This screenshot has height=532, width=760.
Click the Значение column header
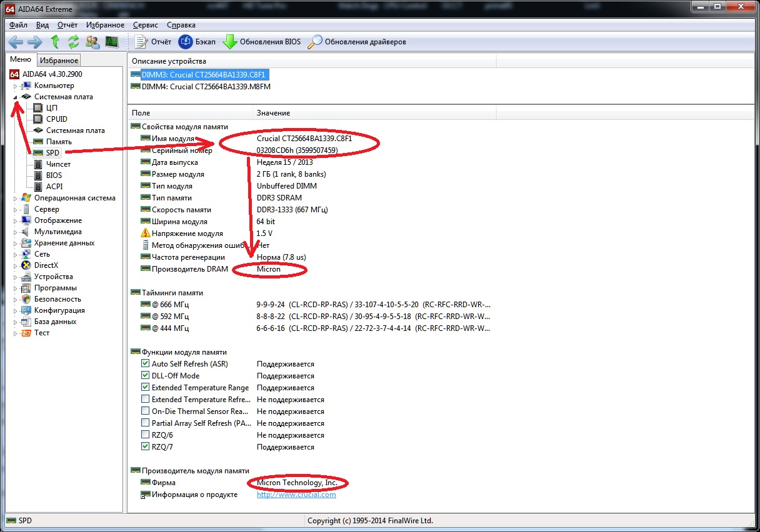tap(374, 113)
